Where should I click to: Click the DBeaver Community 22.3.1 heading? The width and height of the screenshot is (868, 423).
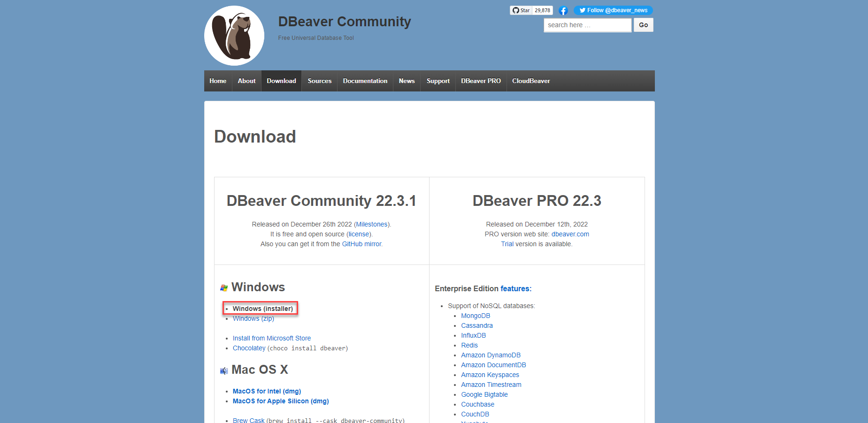click(322, 201)
